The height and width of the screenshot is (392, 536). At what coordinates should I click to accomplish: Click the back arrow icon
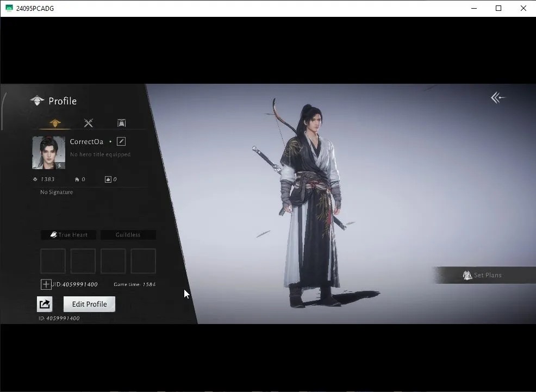click(498, 98)
